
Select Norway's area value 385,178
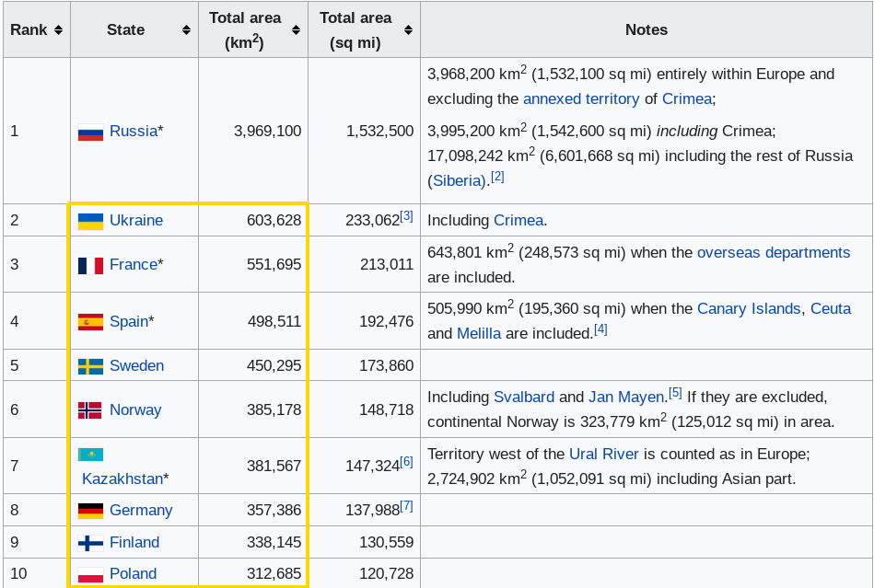coord(274,409)
